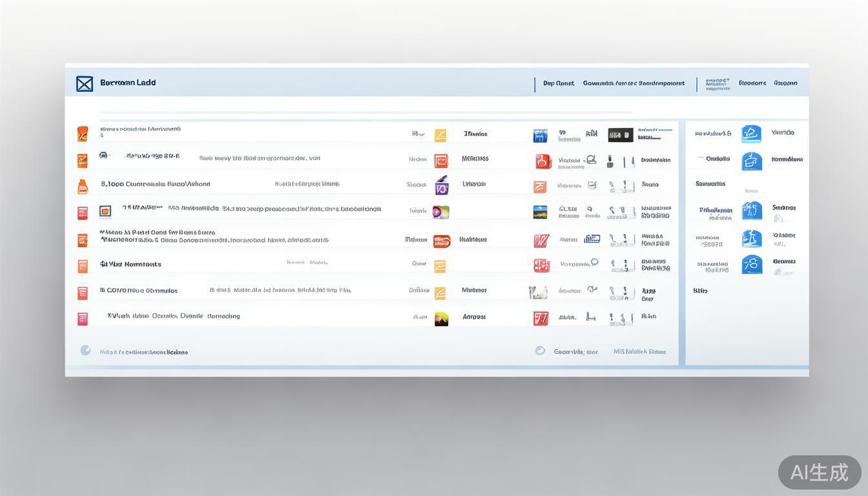This screenshot has height=496, width=868.
Task: Switch to the "Bloorre" header tab
Action: click(x=752, y=83)
